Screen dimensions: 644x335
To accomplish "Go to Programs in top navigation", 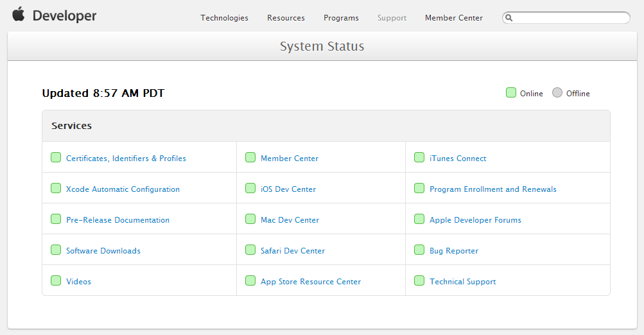I will point(341,18).
